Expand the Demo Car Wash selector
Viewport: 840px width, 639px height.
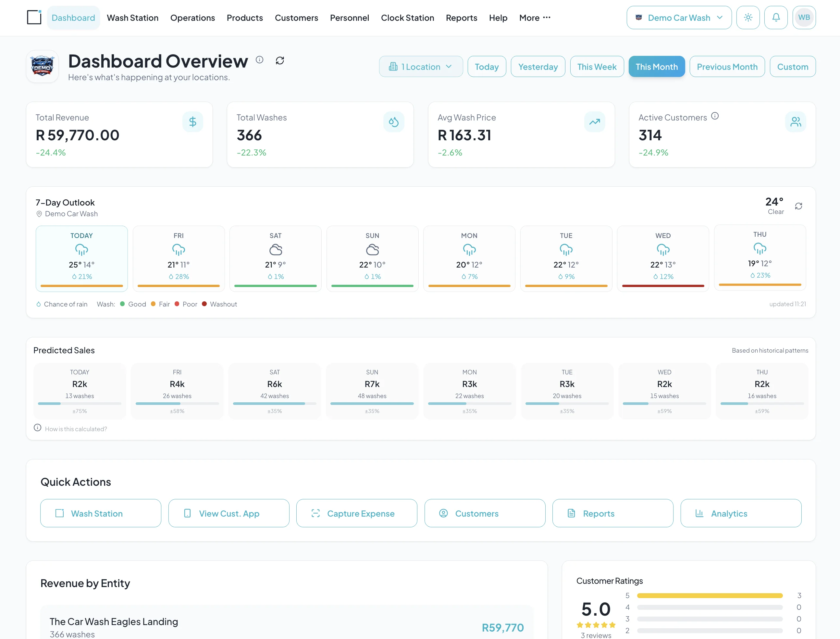coord(679,18)
